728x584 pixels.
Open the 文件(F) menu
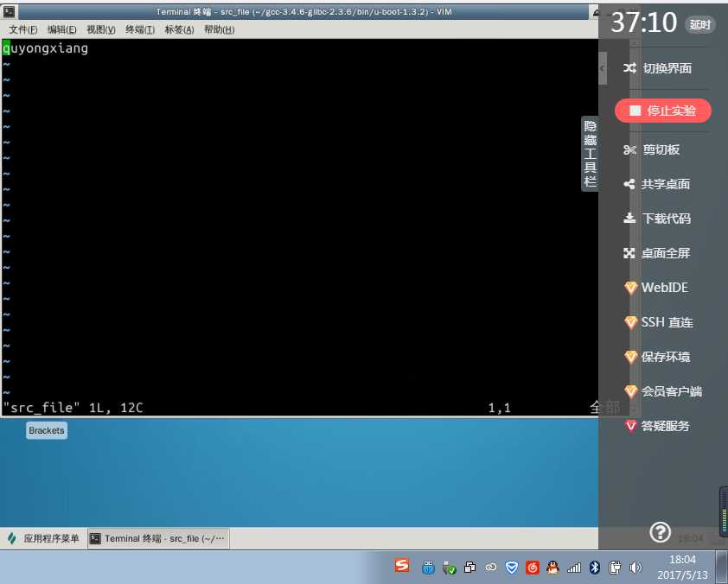(x=23, y=29)
